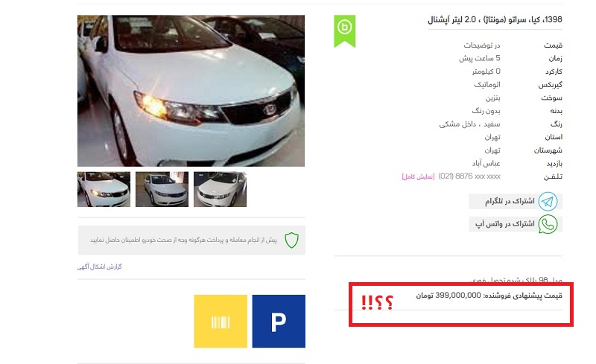Click the safety warning notice text
Viewport: 596px width, 364px height.
click(x=183, y=240)
